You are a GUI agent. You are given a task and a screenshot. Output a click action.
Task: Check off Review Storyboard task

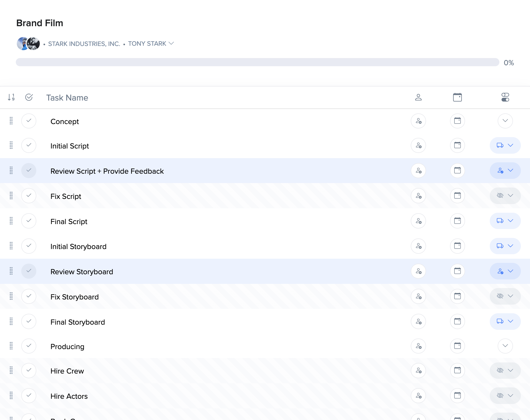tap(29, 271)
